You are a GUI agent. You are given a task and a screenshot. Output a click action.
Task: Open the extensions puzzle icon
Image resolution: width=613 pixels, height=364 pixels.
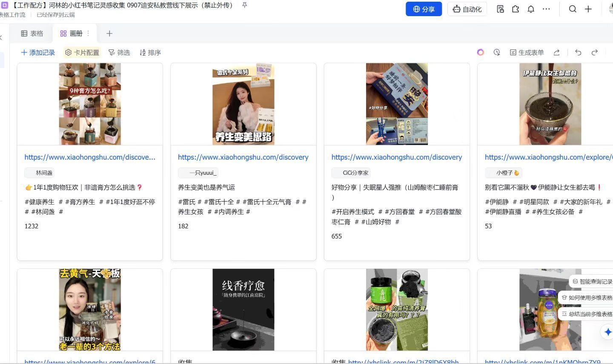(x=516, y=9)
